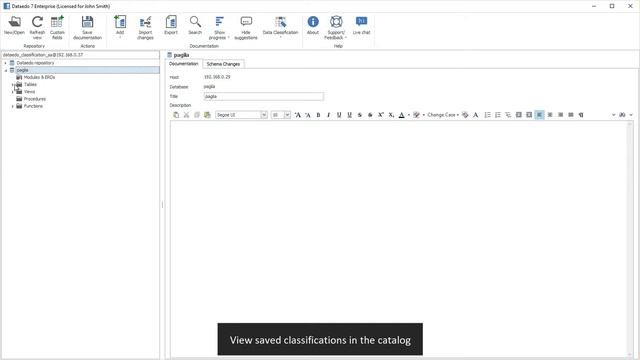Open the font color dropdown arrow
640x360 pixels.
409,115
